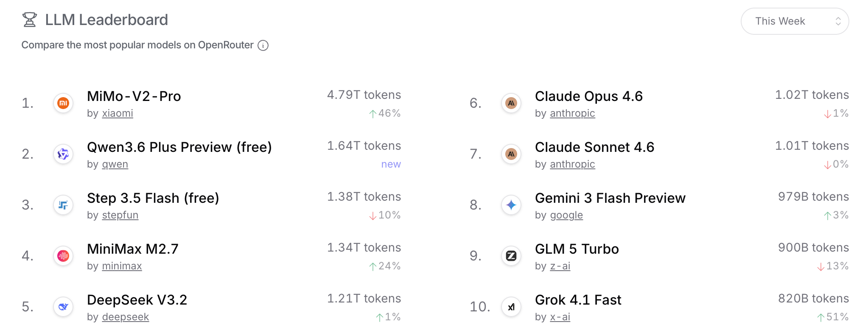Click the Gemini sparkle logo icon

511,205
